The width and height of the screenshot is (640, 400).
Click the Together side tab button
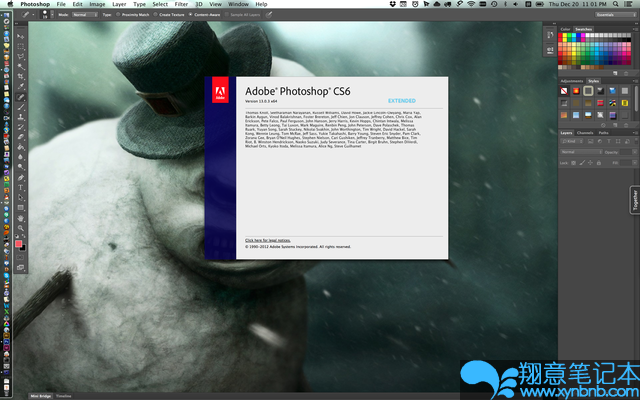(x=635, y=200)
